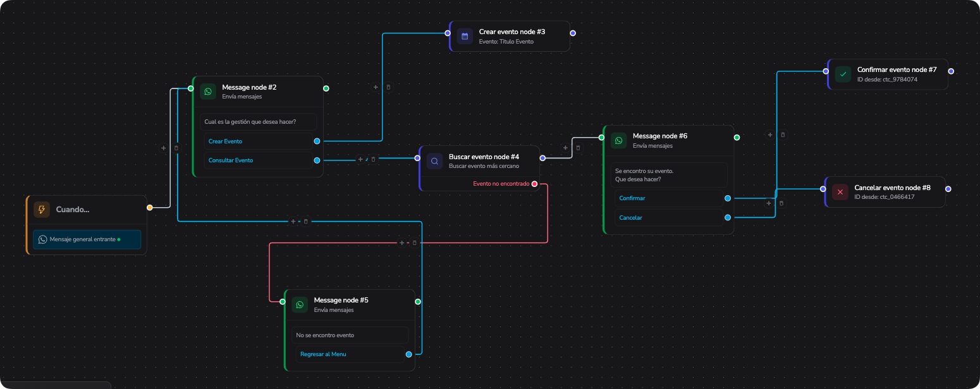Click the WhatsApp icon on Message node #5
Image resolution: width=980 pixels, height=389 pixels.
(x=300, y=304)
